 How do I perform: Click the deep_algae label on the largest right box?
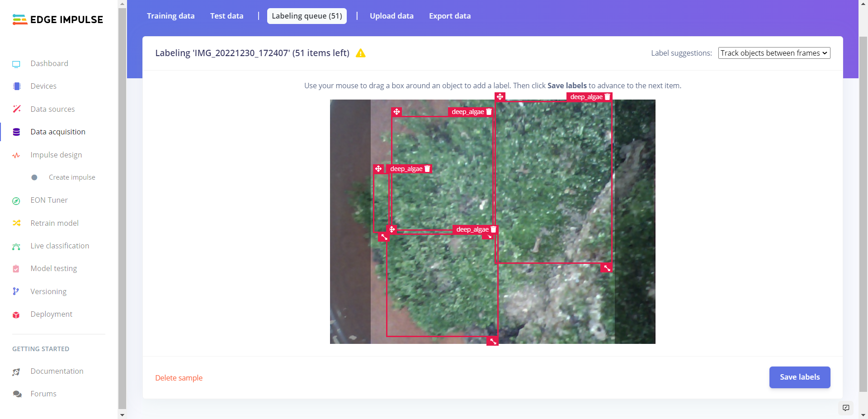(586, 97)
